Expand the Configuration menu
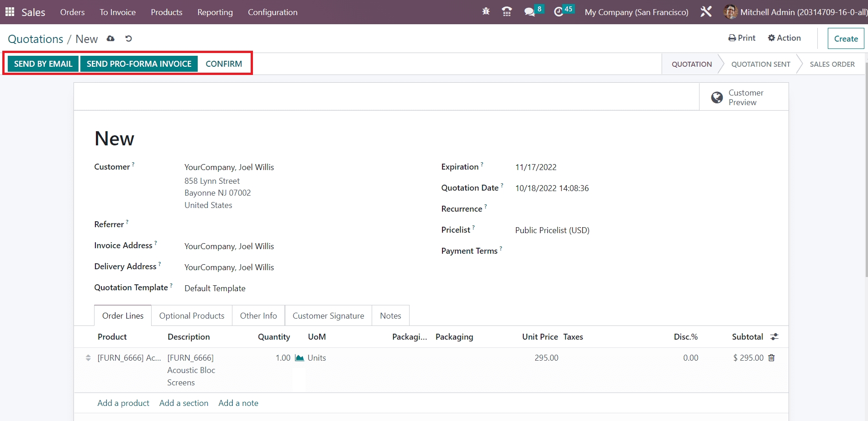Image resolution: width=868 pixels, height=421 pixels. [x=273, y=12]
